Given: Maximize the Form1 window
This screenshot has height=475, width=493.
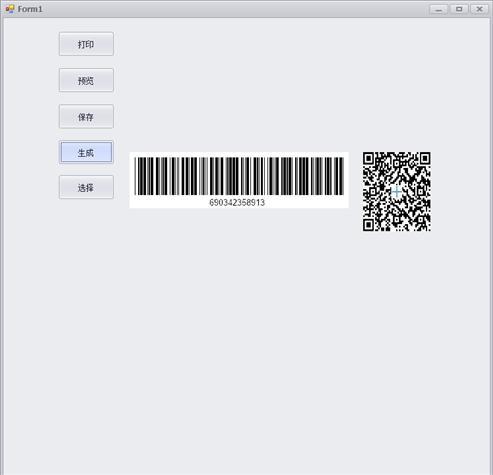Looking at the screenshot, I should (x=459, y=9).
